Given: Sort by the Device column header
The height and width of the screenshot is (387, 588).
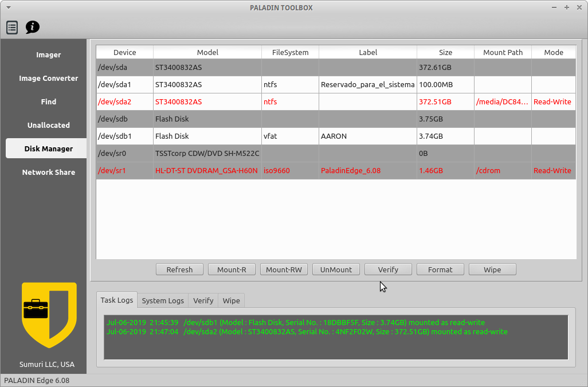Looking at the screenshot, I should (124, 53).
